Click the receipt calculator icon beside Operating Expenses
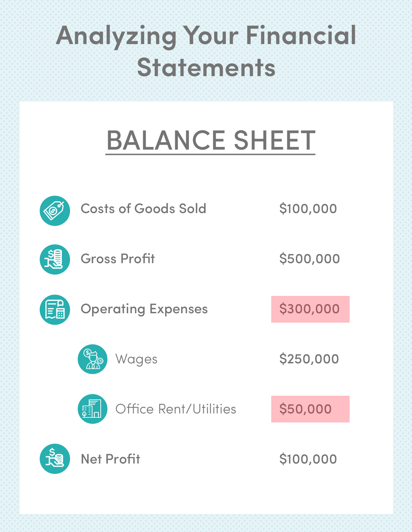Image resolution: width=412 pixels, height=532 pixels. 55,310
